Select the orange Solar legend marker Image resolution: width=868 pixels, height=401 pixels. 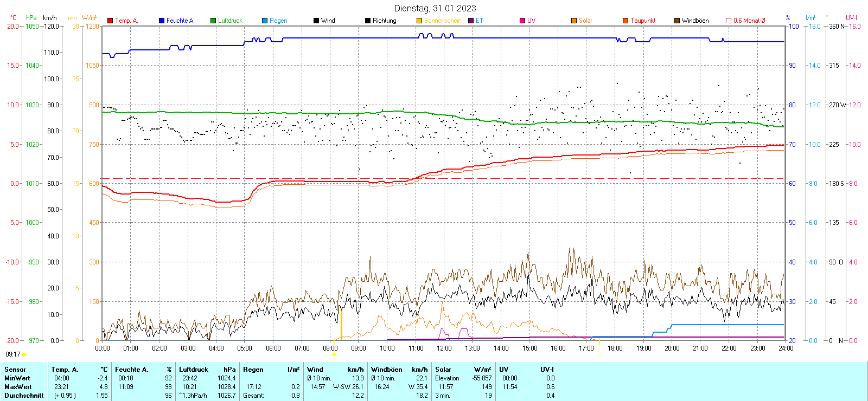[574, 21]
